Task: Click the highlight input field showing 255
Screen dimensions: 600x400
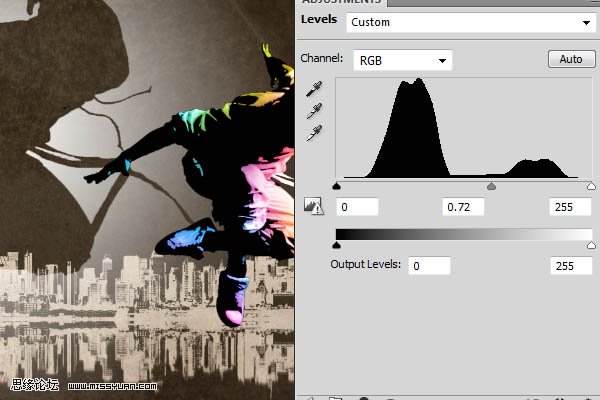Action: (570, 207)
